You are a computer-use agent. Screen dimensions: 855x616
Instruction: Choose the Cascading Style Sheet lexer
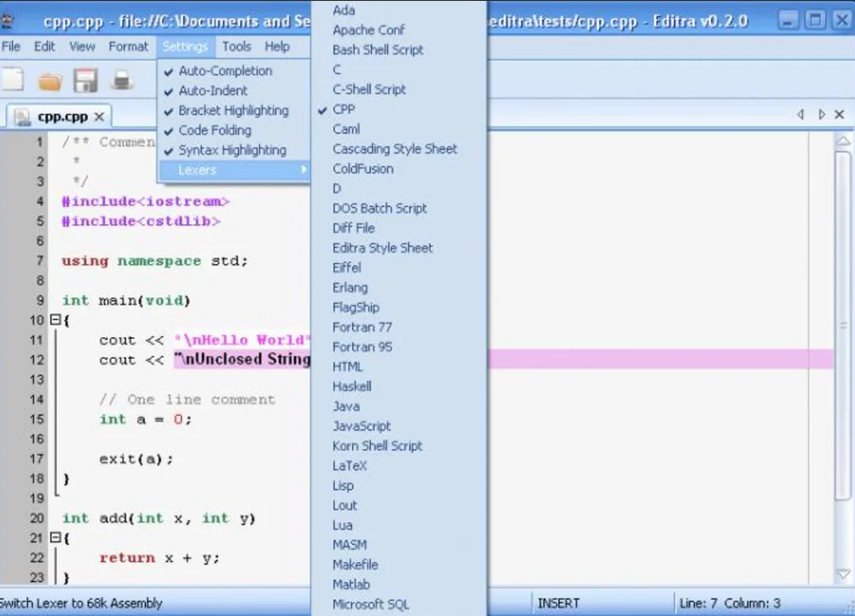tap(399, 149)
